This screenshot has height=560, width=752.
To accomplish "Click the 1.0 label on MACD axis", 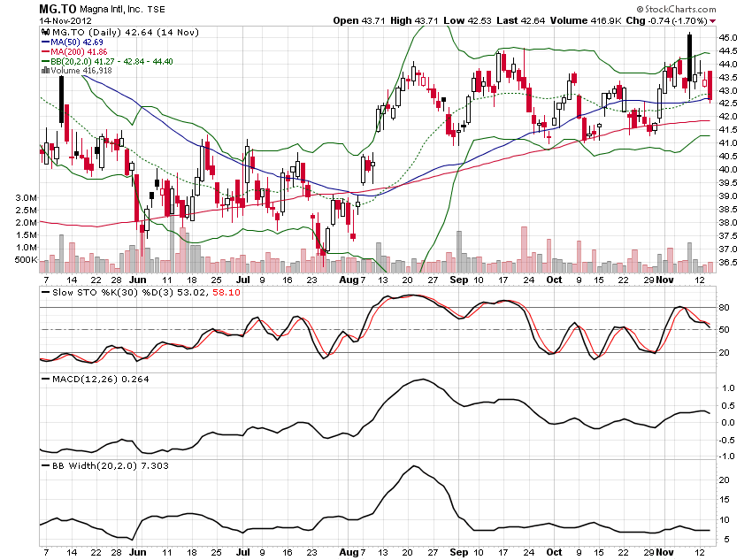I will click(728, 388).
